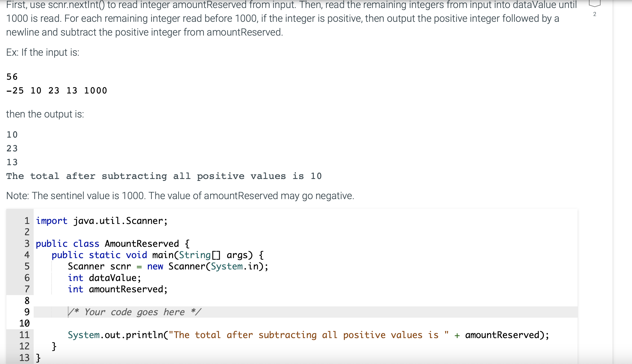
Task: Place cursor after 'int dataValue;' on line 6
Action: tap(141, 278)
